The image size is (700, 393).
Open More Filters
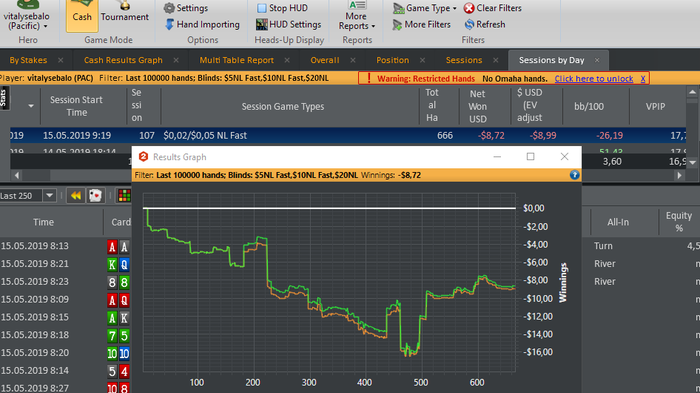[x=421, y=25]
